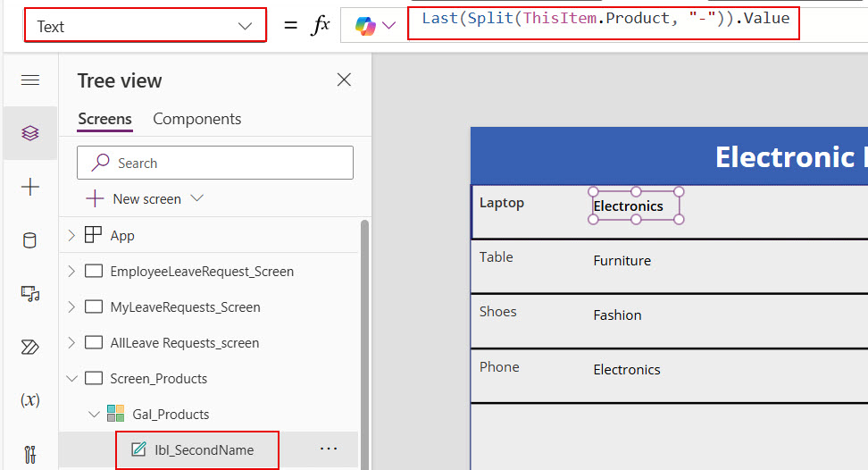Viewport: 868px width, 470px height.
Task: Expand the App tree node
Action: coord(71,235)
